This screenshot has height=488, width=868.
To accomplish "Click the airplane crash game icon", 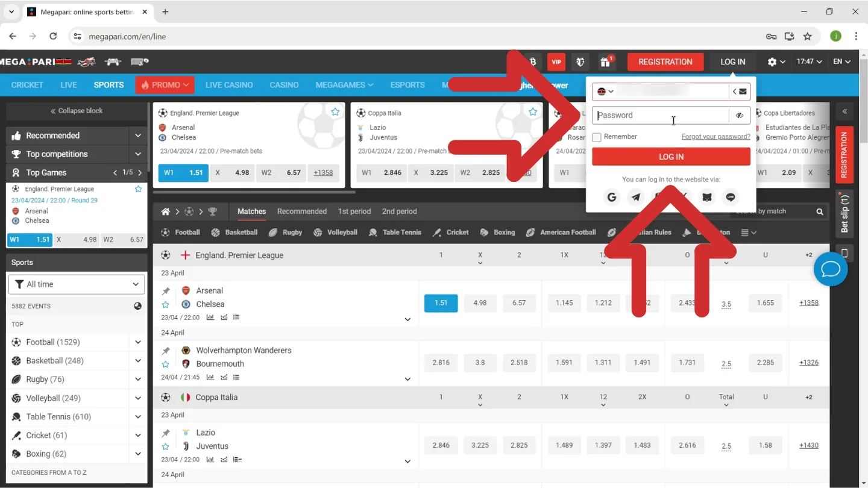I will pos(86,61).
